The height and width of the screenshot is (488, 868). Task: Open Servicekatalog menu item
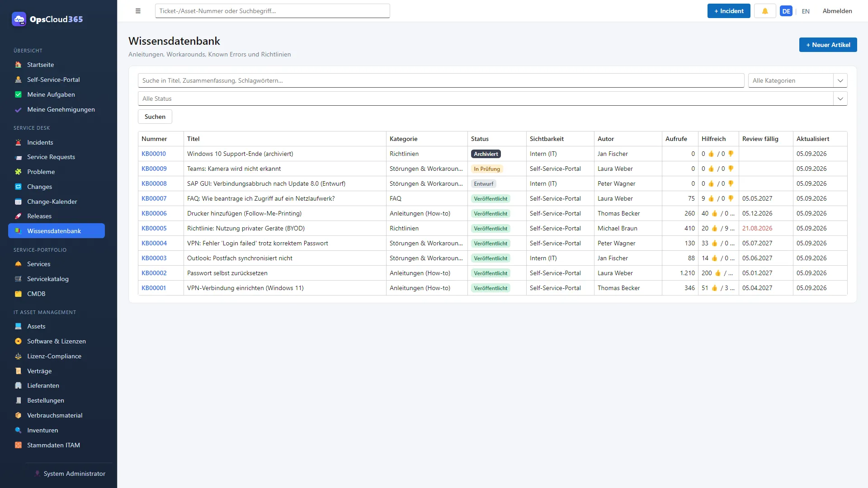[x=57, y=279]
